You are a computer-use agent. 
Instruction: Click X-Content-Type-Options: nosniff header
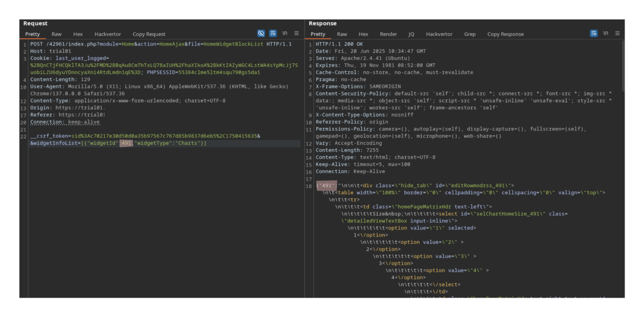[365, 115]
